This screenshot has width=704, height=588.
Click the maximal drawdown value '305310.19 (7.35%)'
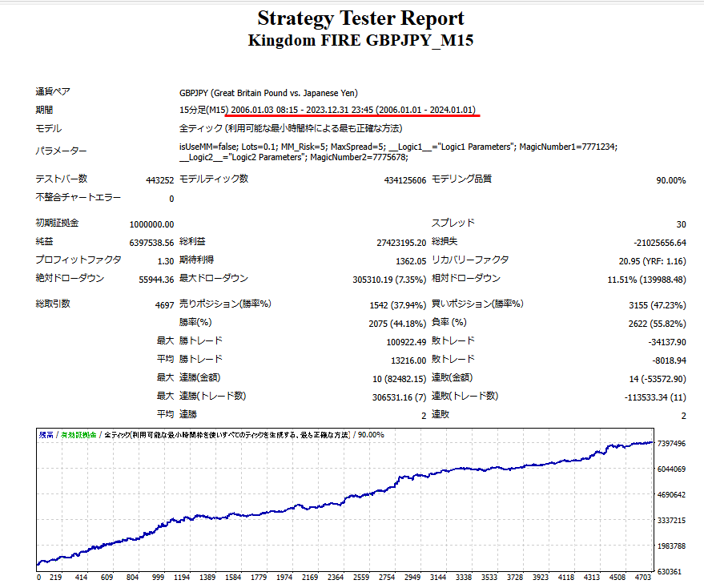click(x=389, y=280)
